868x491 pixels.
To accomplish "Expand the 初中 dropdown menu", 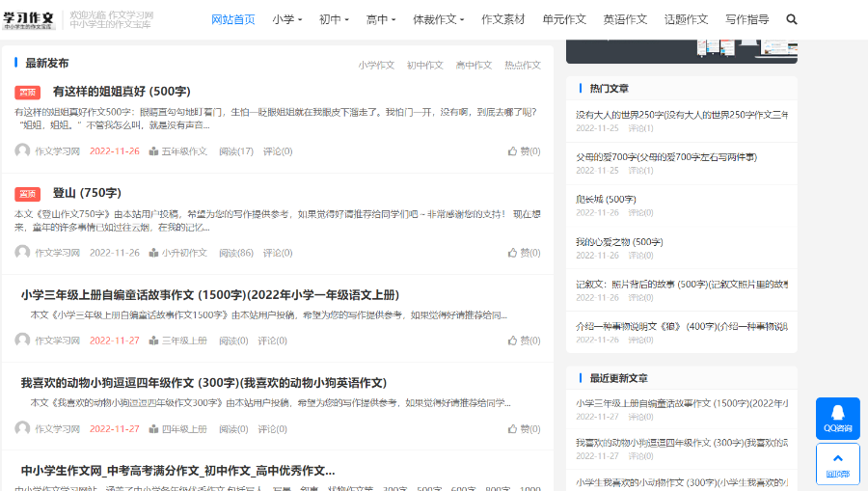I will (x=334, y=19).
